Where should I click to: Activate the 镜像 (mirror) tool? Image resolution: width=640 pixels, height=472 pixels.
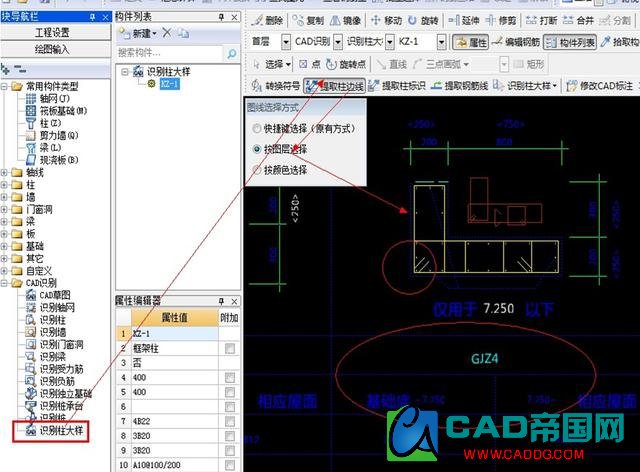(345, 20)
